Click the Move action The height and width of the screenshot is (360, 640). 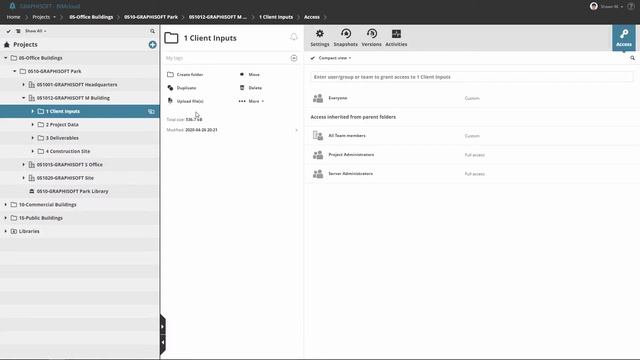point(249,74)
